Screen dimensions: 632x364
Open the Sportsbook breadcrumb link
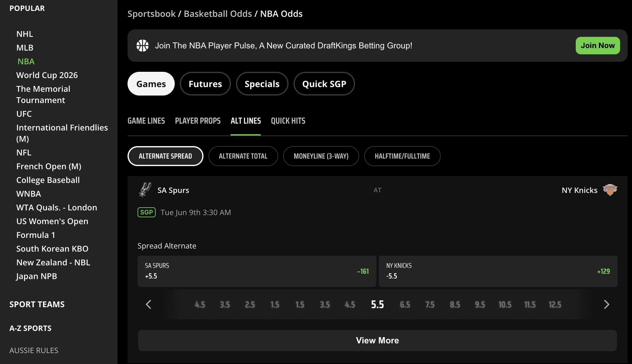pyautogui.click(x=152, y=14)
